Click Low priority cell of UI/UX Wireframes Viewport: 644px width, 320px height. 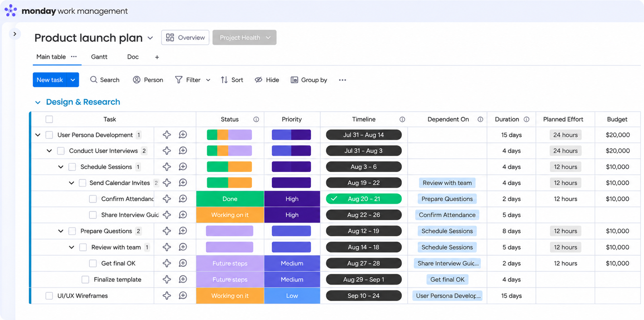pyautogui.click(x=292, y=295)
